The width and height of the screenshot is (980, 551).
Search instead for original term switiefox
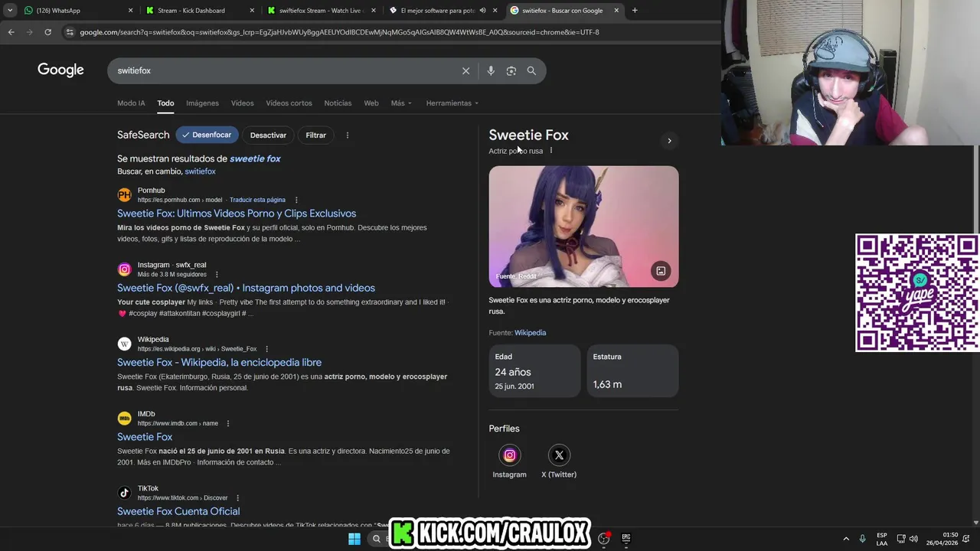click(200, 171)
